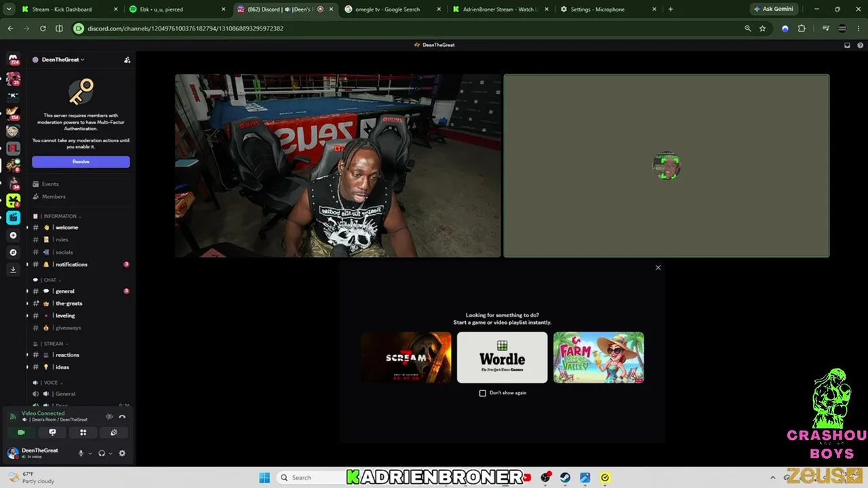Viewport: 868px width, 488px height.
Task: Turn off the camera in voice panel
Action: (x=21, y=432)
